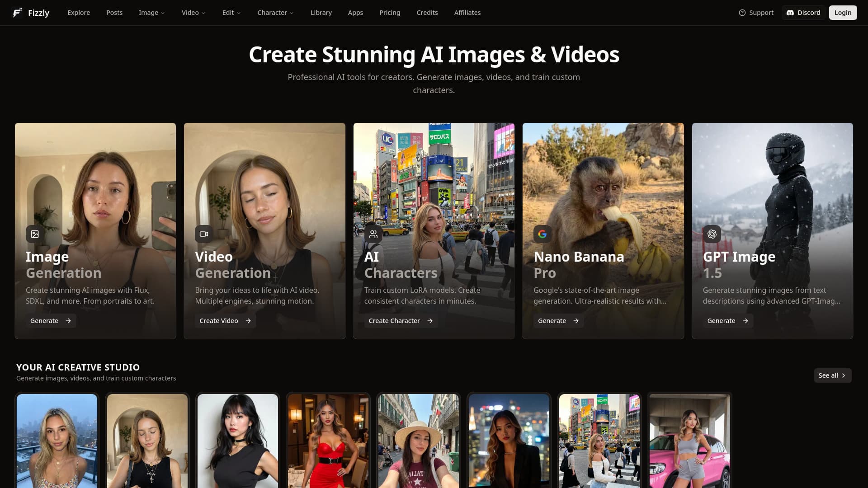Click the image icon on Image Generation card
The height and width of the screenshot is (488, 868).
(x=35, y=234)
